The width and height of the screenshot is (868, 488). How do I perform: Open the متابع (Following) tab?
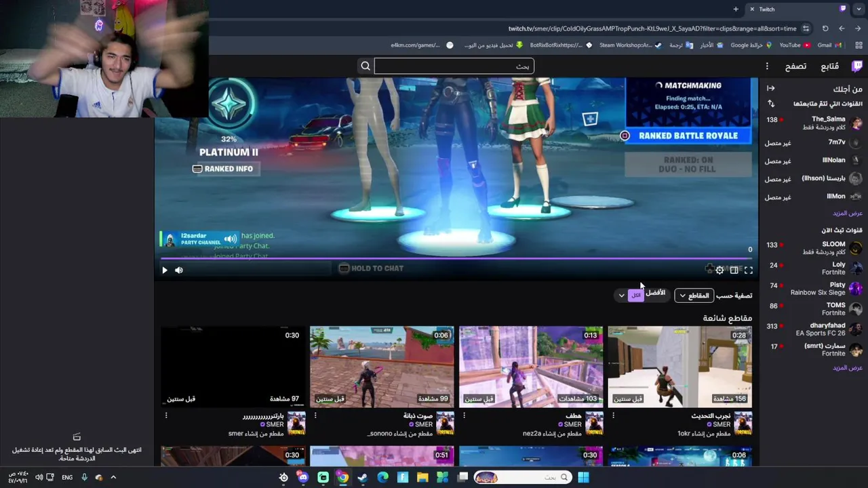pyautogui.click(x=830, y=66)
